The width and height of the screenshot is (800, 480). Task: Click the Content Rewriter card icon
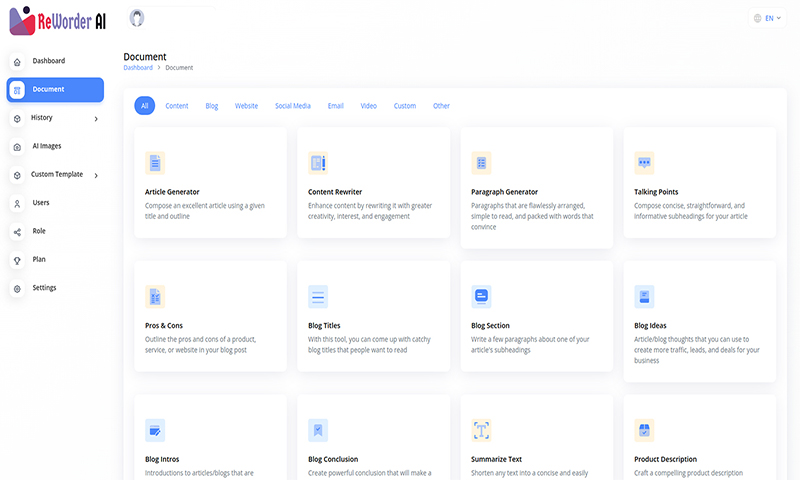click(x=318, y=163)
